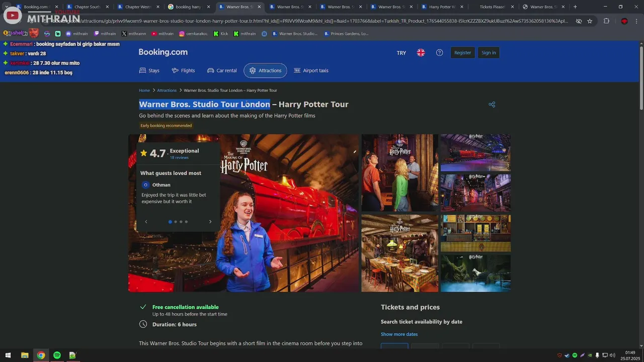
Task: Open the Princes Gardens bookmark
Action: pyautogui.click(x=346, y=34)
